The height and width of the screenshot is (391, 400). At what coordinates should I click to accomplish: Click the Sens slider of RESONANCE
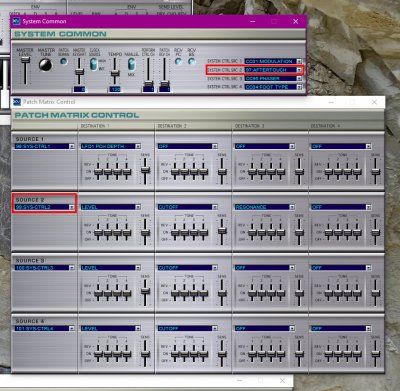pos(299,232)
